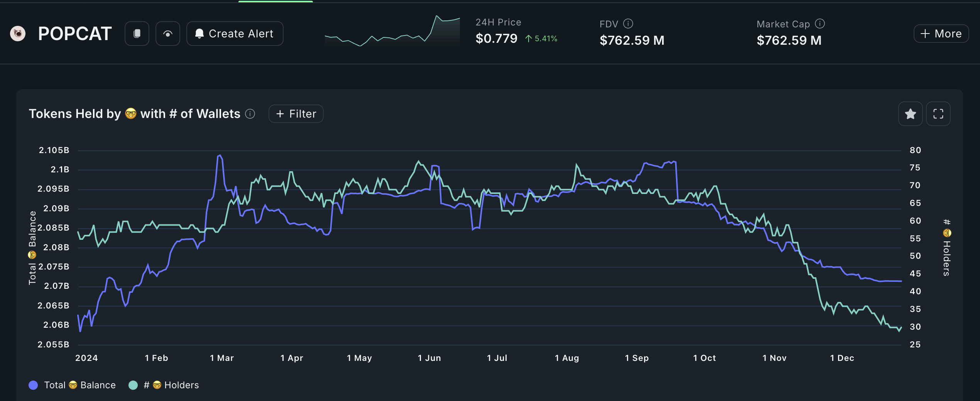
Task: Click the 2.105B y-axis label
Action: 54,150
